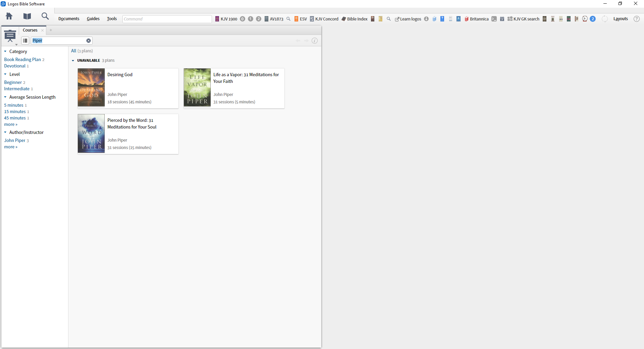Image resolution: width=644 pixels, height=349 pixels.
Task: Open the ESV Bible shortcut
Action: pos(301,19)
